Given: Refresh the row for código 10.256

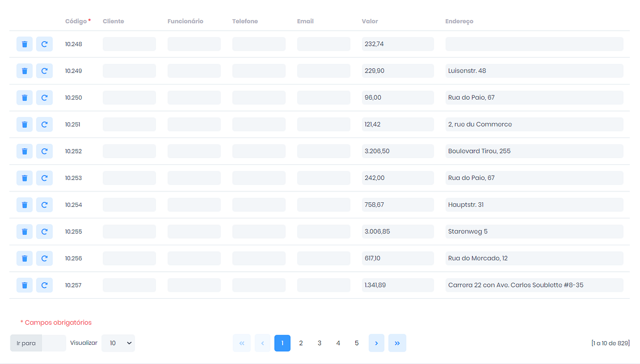Looking at the screenshot, I should tap(44, 258).
